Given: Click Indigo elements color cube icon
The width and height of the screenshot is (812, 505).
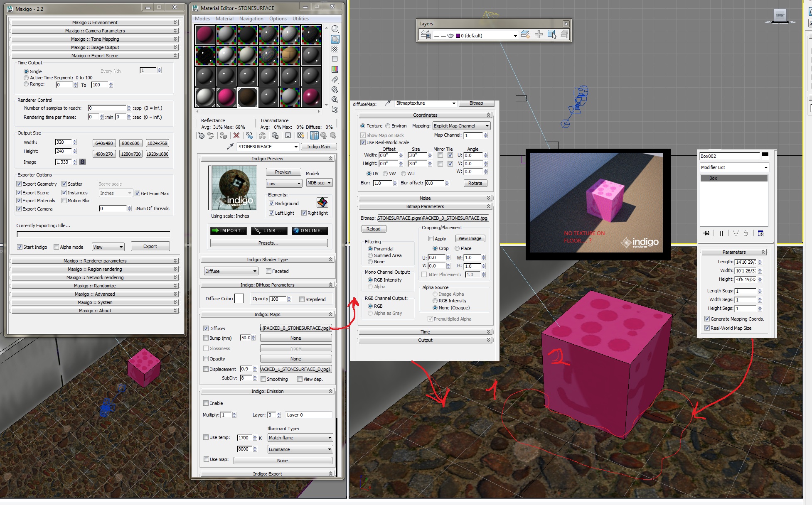Looking at the screenshot, I should pyautogui.click(x=322, y=202).
